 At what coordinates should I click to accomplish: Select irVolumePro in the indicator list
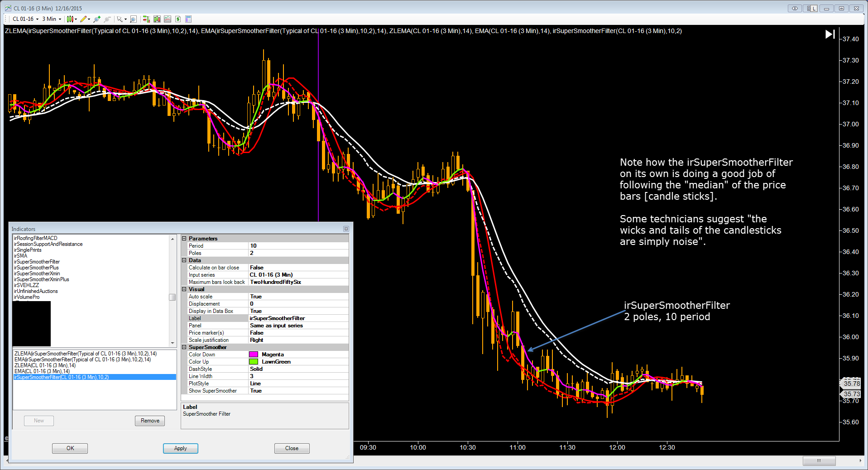click(x=27, y=297)
